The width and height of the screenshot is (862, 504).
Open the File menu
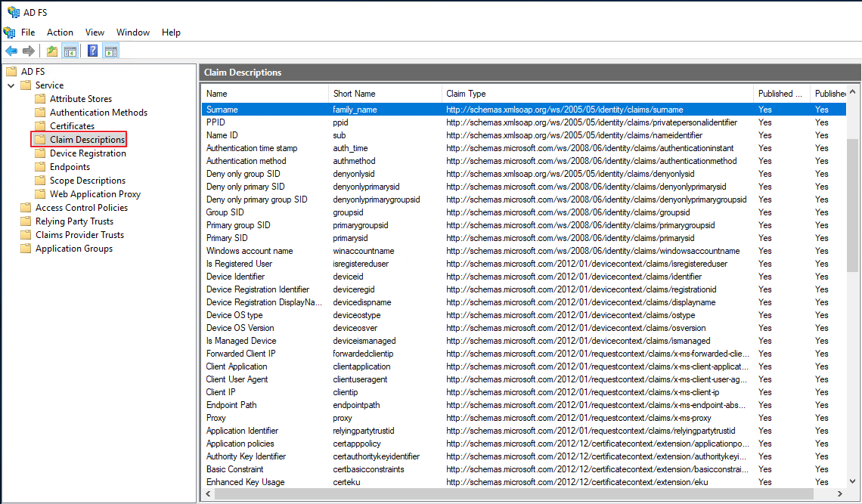(x=28, y=32)
